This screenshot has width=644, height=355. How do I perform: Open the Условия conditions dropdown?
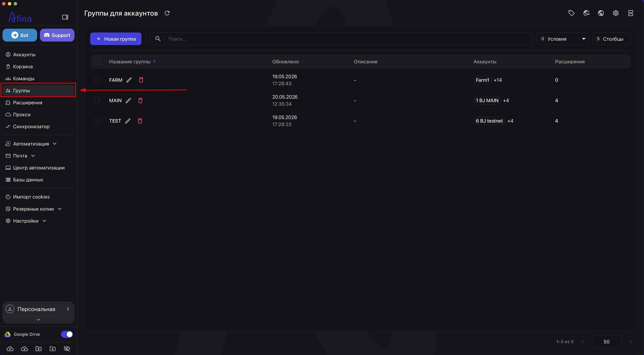coord(563,39)
